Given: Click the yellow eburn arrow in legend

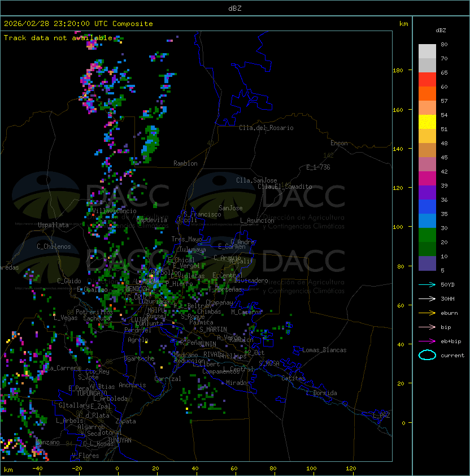Looking at the screenshot, I should click(427, 313).
